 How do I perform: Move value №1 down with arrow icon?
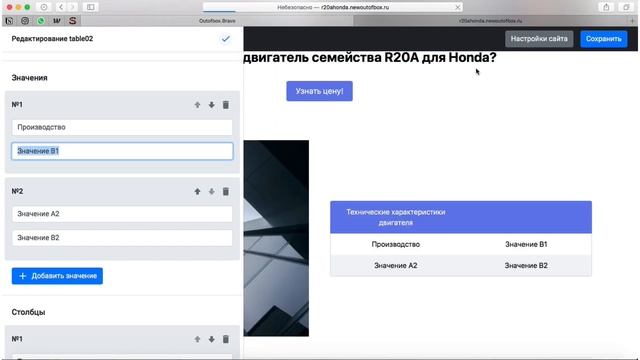[211, 105]
